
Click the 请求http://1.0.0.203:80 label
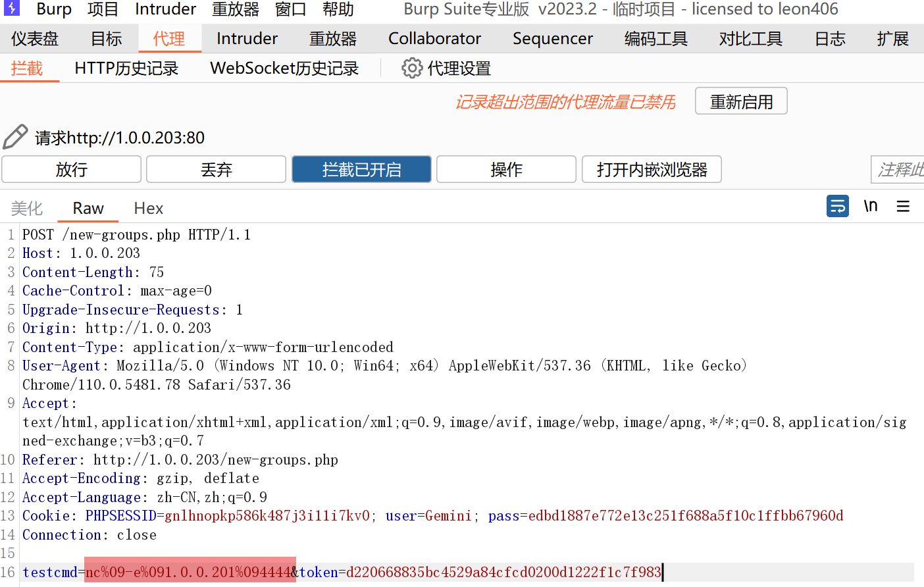[120, 138]
